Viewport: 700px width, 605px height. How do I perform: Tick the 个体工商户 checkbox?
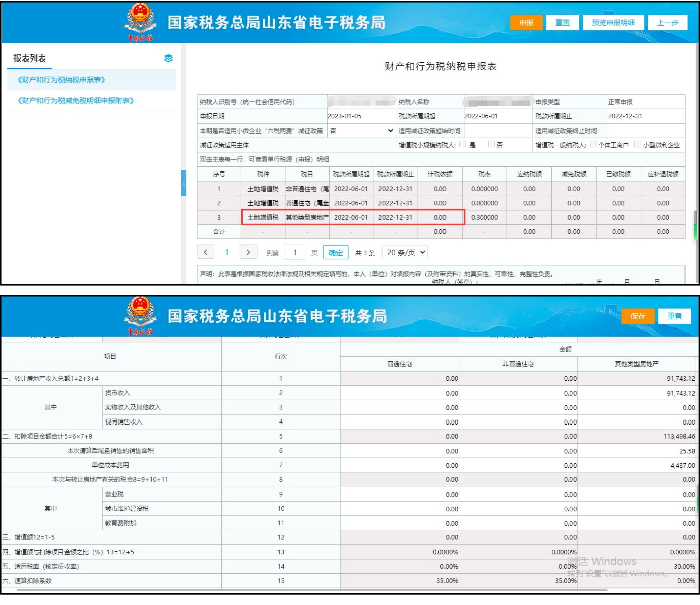click(593, 145)
